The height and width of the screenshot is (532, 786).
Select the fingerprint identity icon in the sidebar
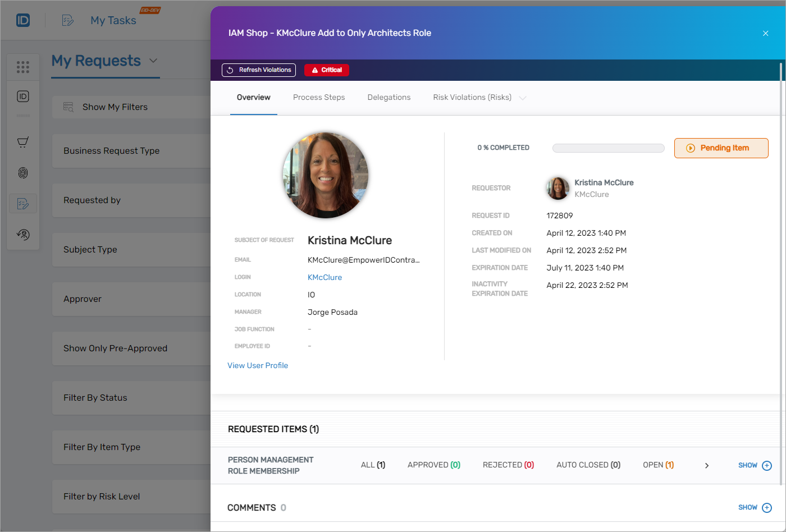(22, 173)
